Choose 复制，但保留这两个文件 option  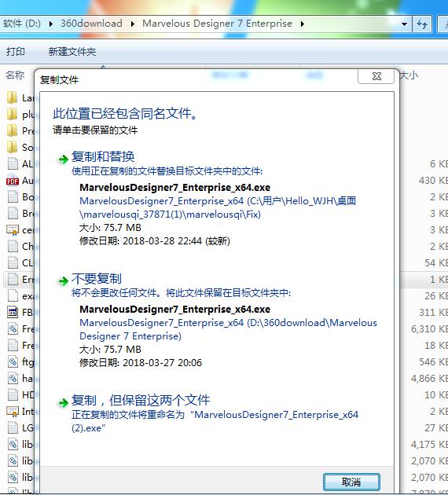pos(141,400)
